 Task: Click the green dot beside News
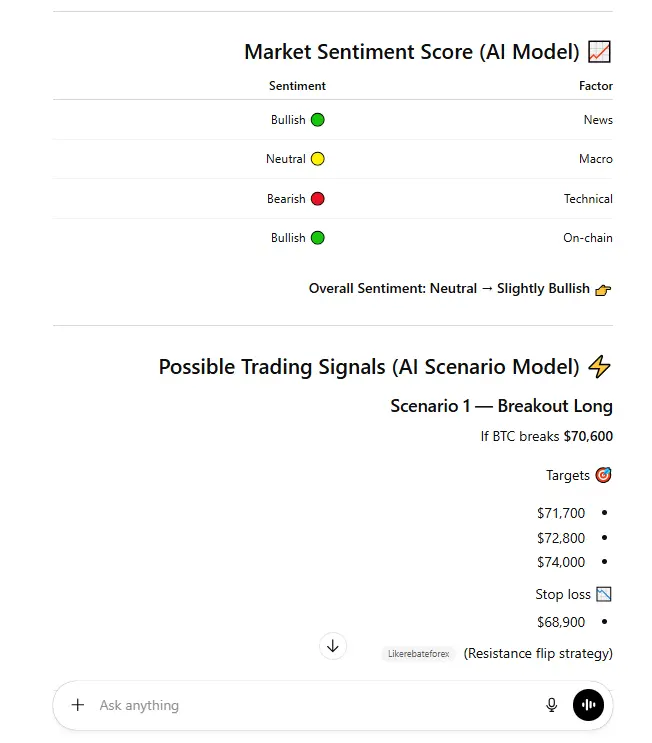(318, 120)
